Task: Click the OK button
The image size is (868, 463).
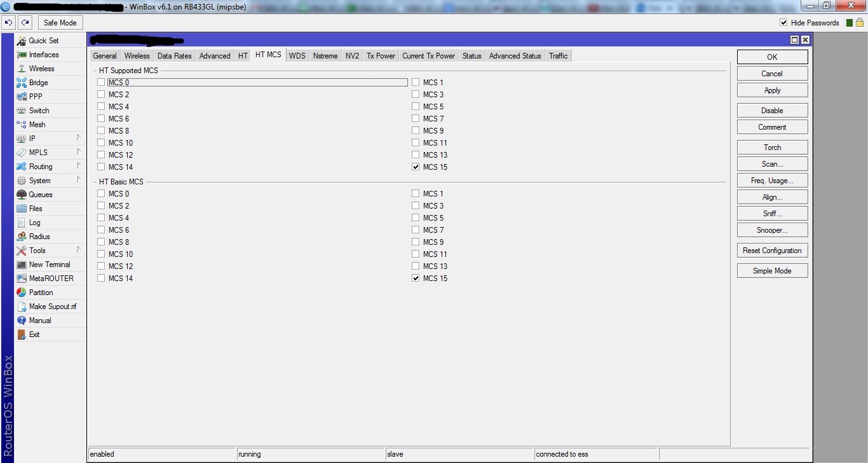Action: tap(772, 57)
